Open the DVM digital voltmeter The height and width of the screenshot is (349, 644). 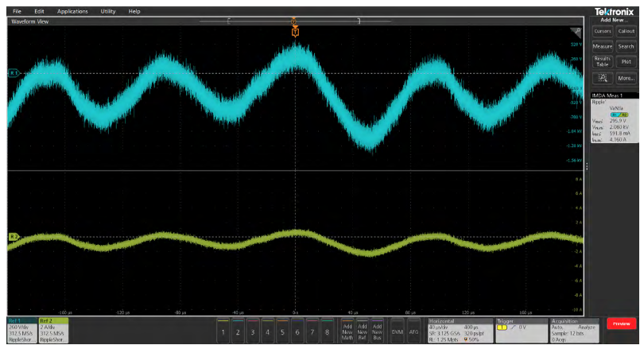pyautogui.click(x=398, y=331)
